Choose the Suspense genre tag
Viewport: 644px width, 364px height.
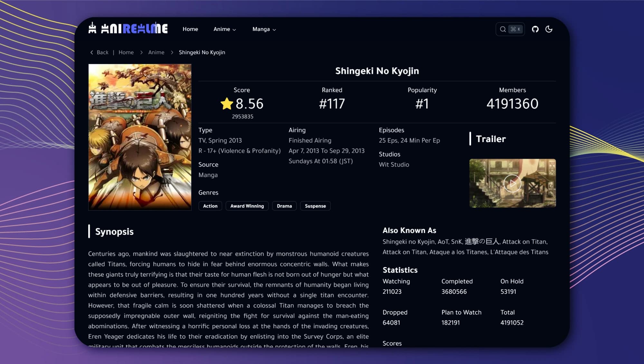315,206
